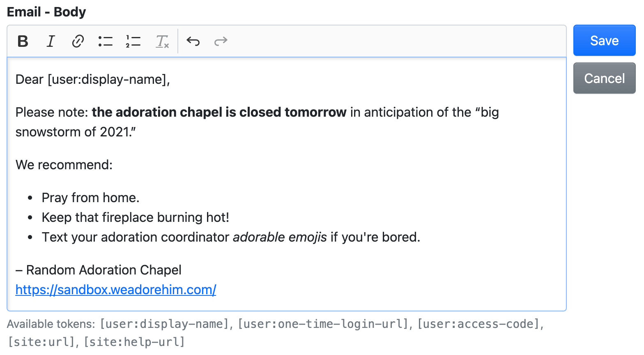This screenshot has height=355, width=644.
Task: Toggle the numbered list tool
Action: tap(133, 41)
